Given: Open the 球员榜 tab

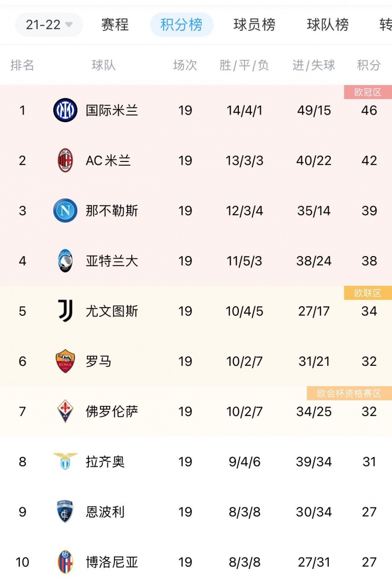Looking at the screenshot, I should [255, 25].
